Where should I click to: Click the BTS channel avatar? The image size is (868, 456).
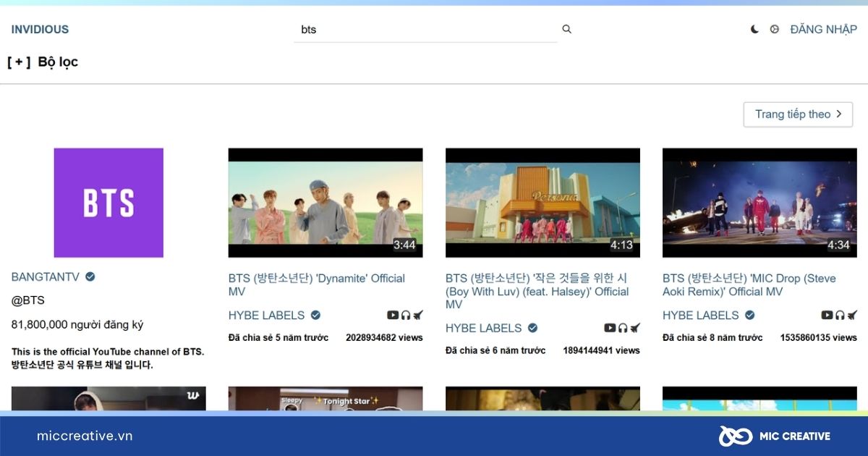pyautogui.click(x=109, y=203)
